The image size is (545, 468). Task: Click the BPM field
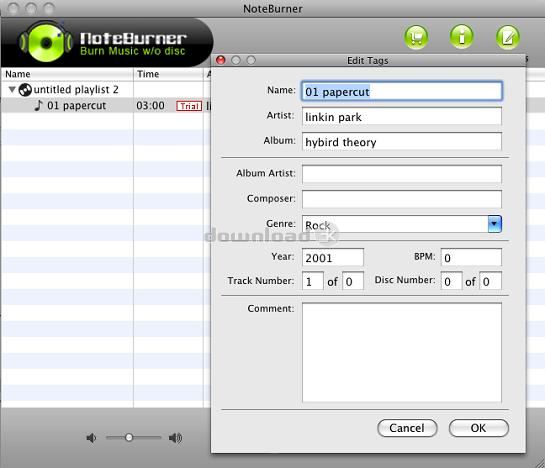[x=471, y=257]
